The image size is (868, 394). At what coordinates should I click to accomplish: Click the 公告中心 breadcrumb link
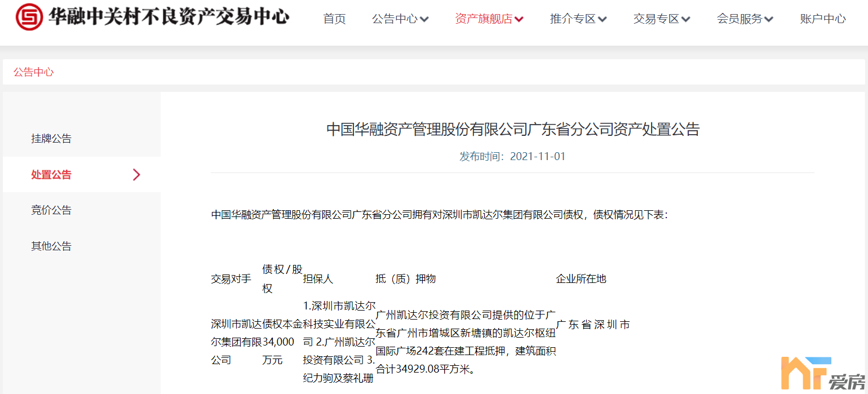(x=34, y=72)
